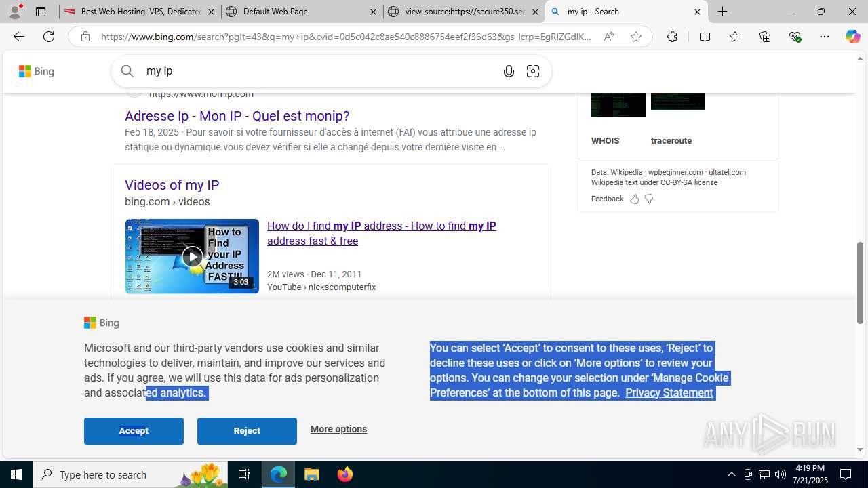The height and width of the screenshot is (488, 868).
Task: Open File Explorer from taskbar
Action: point(312,474)
